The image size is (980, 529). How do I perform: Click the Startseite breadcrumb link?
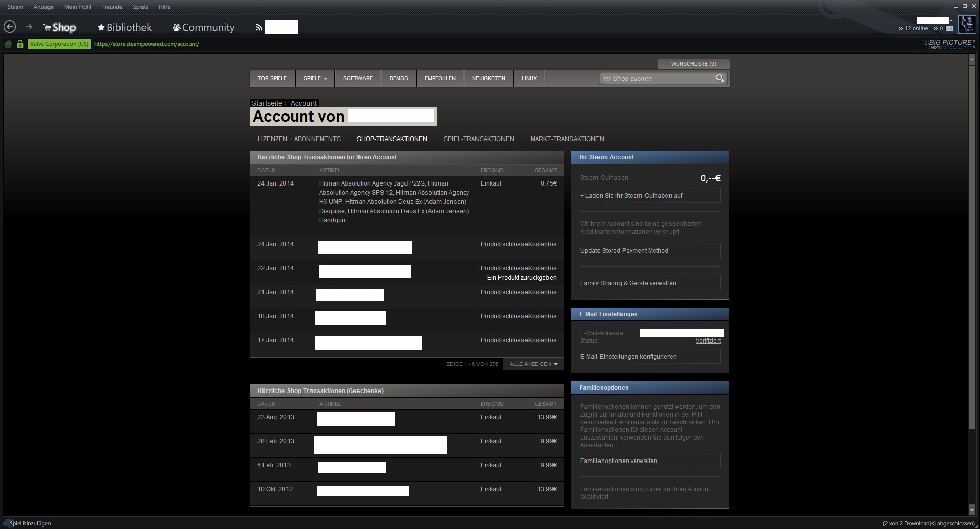click(x=267, y=103)
